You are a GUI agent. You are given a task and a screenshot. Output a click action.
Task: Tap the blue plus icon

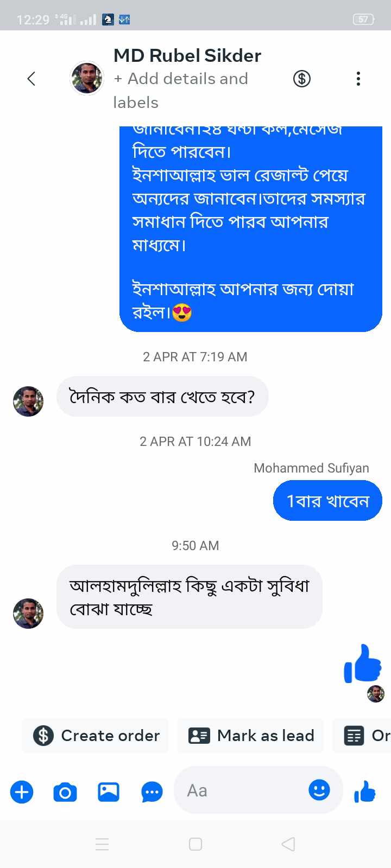point(22,792)
